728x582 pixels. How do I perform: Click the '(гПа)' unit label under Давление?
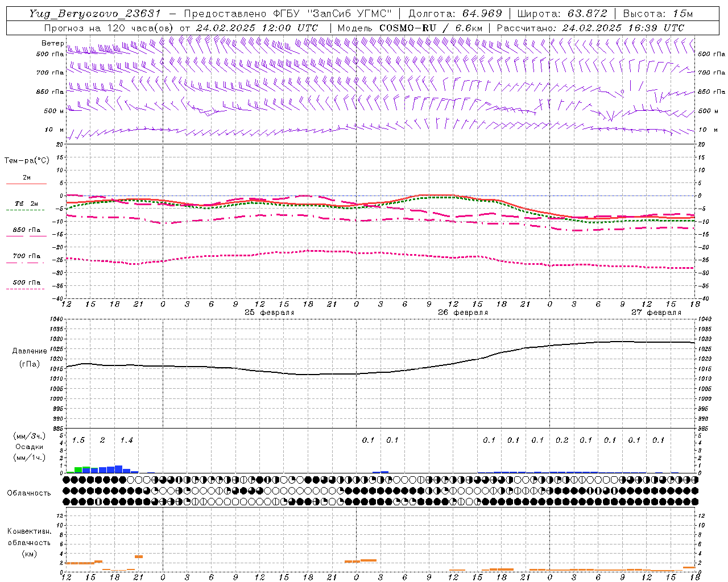point(30,364)
